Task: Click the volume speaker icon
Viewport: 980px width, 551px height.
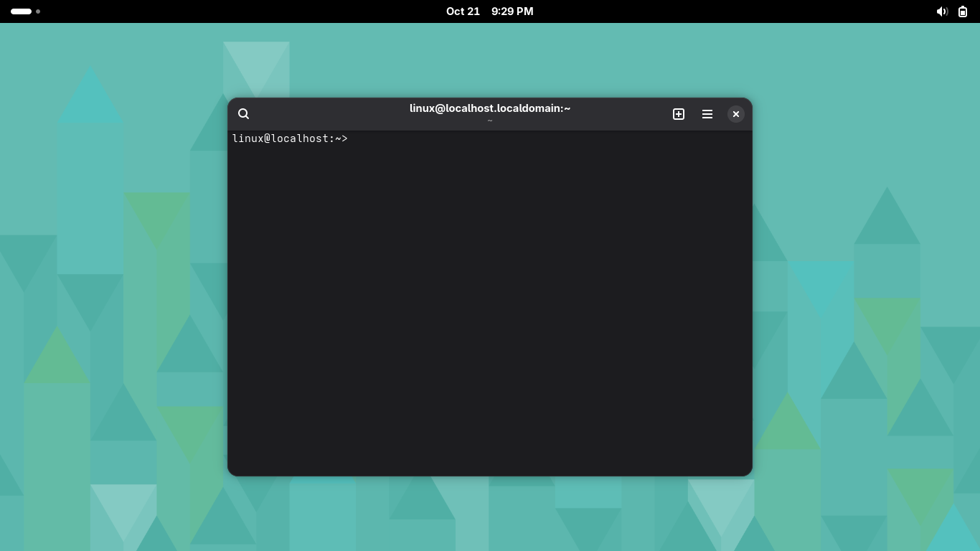Action: [x=942, y=11]
